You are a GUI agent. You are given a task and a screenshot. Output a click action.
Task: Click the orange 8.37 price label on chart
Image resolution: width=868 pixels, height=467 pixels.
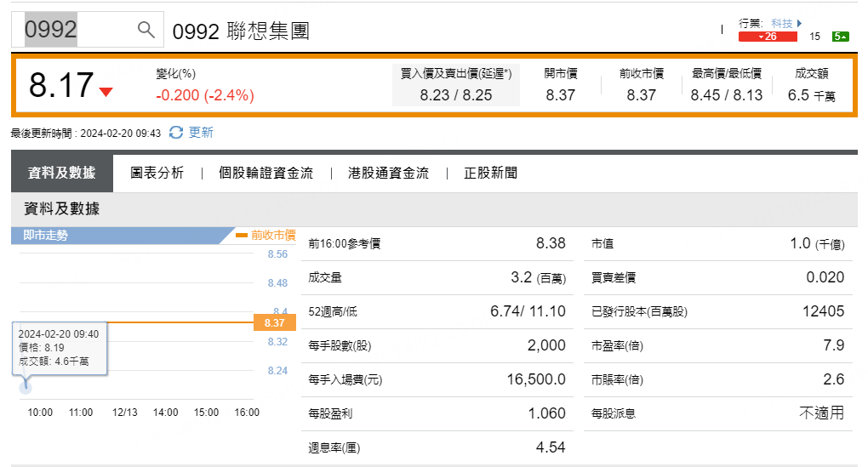(275, 322)
